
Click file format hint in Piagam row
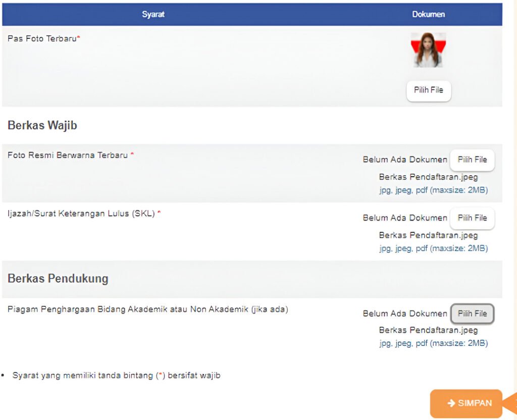(433, 343)
